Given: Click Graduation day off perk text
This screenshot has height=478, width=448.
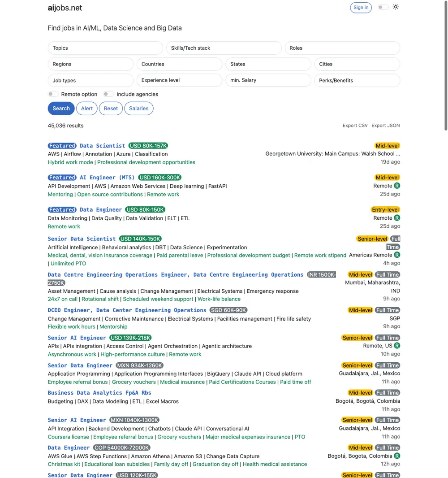Looking at the screenshot, I should [215, 464].
